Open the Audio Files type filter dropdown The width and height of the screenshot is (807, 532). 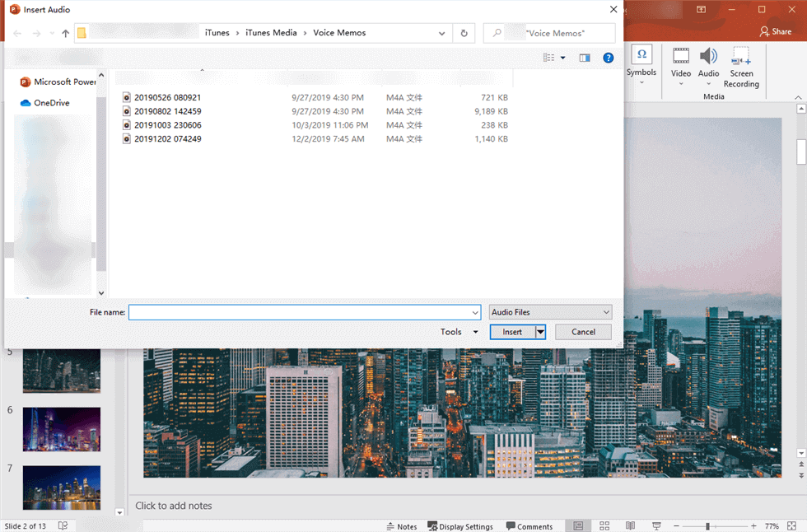pos(550,312)
